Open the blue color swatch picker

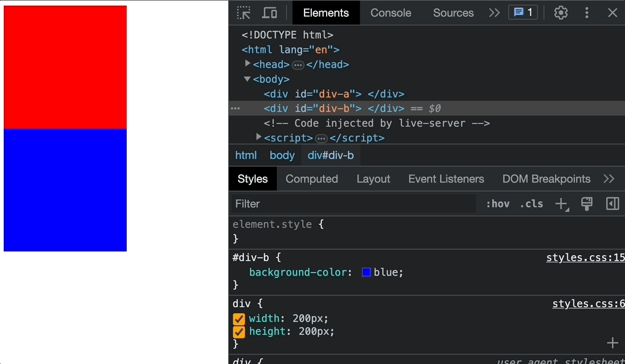(367, 272)
